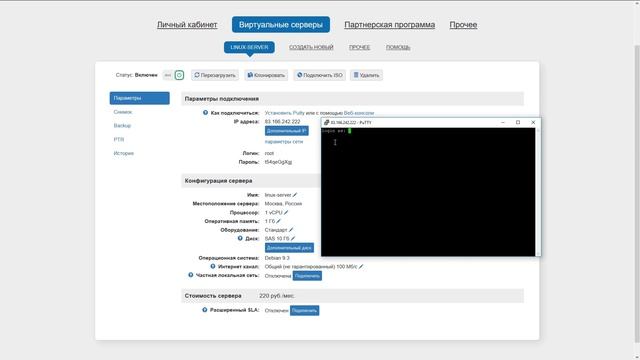Edit the Оперативная память pencil icon
Screen dimensions: 640x360
(x=278, y=221)
